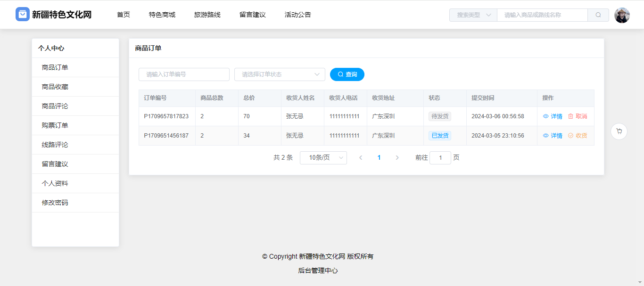This screenshot has width=644, height=286.
Task: Click the shopping bag site logo
Action: [23, 15]
